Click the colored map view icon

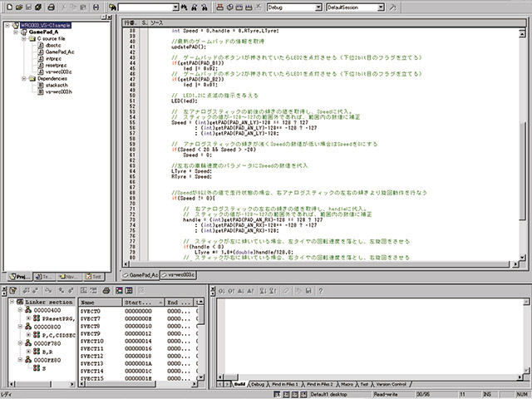pyautogui.click(x=119, y=290)
